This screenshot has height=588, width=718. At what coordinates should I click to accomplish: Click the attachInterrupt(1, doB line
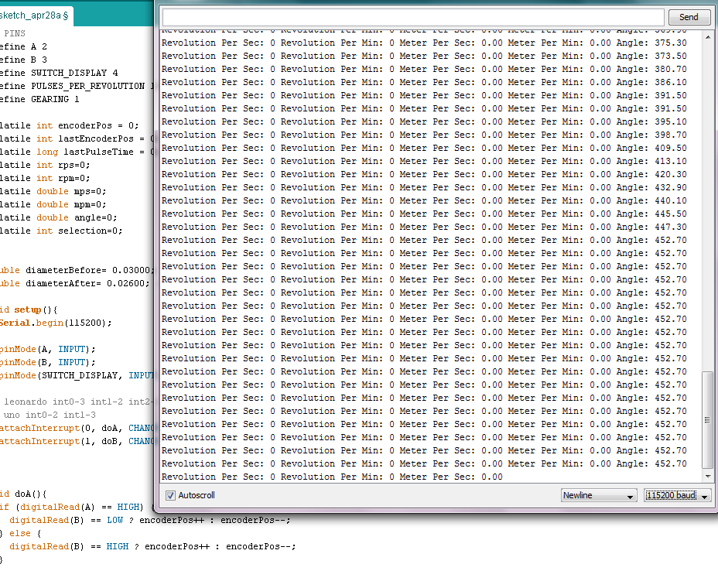(77, 442)
